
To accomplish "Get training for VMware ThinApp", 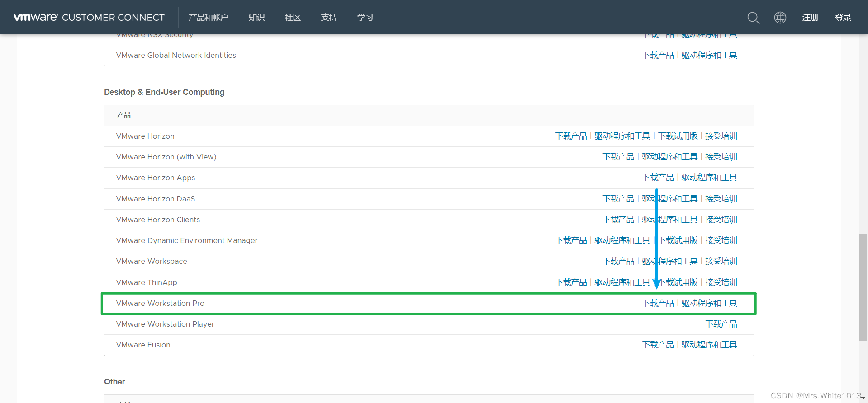I will pyautogui.click(x=721, y=282).
